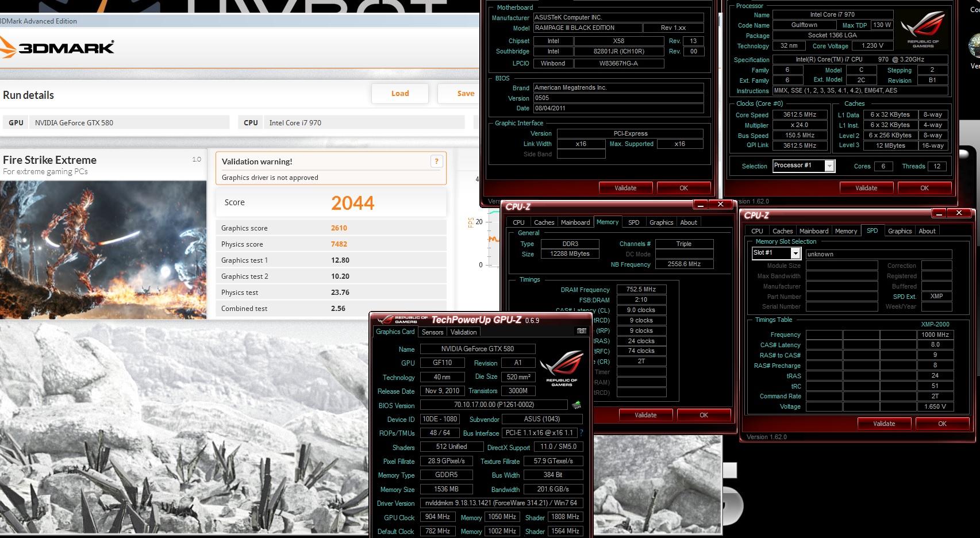Viewport: 980px width, 538px height.
Task: Click the Graphics test 1 value 12.80
Action: [x=340, y=260]
